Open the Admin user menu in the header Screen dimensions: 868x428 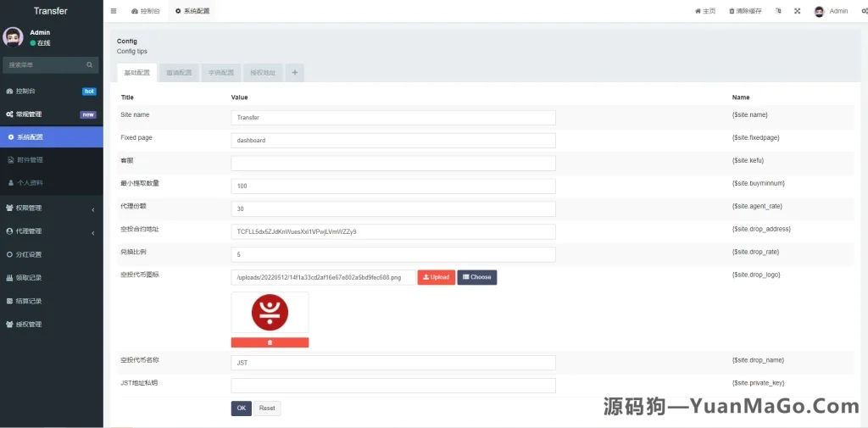coord(831,11)
